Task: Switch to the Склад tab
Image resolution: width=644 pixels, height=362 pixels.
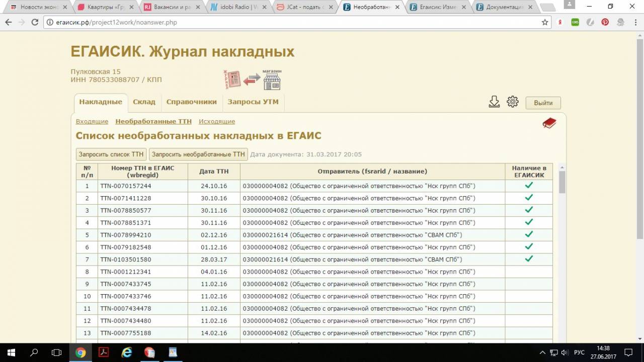Action: [144, 101]
